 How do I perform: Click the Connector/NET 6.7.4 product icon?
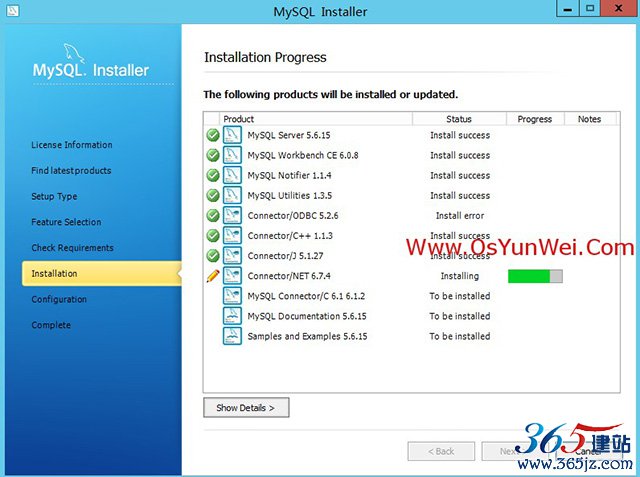[x=232, y=276]
